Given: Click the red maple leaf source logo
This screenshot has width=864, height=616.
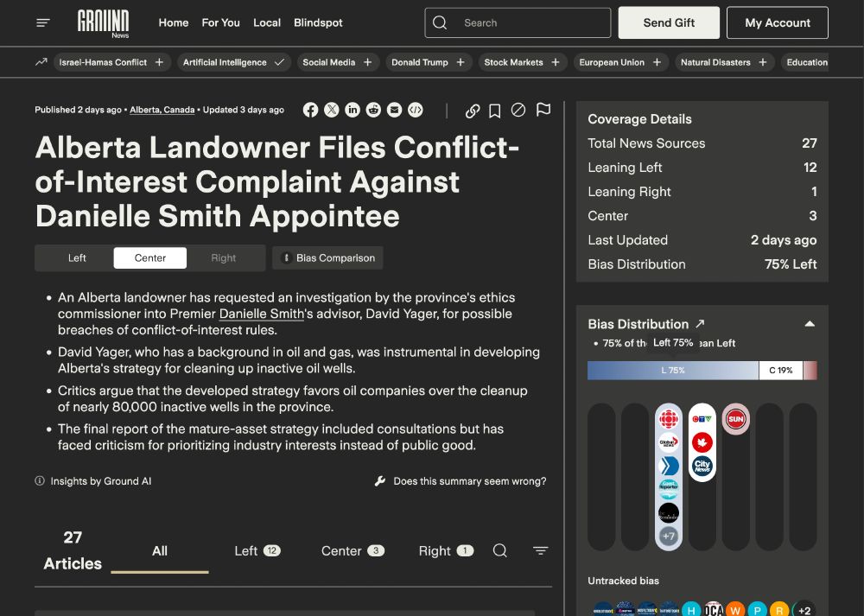Looking at the screenshot, I should (x=702, y=442).
